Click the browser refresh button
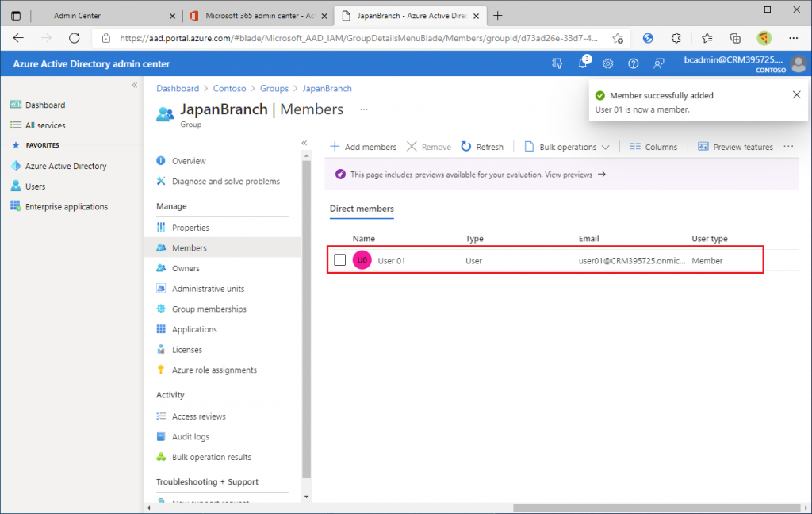 (75, 38)
